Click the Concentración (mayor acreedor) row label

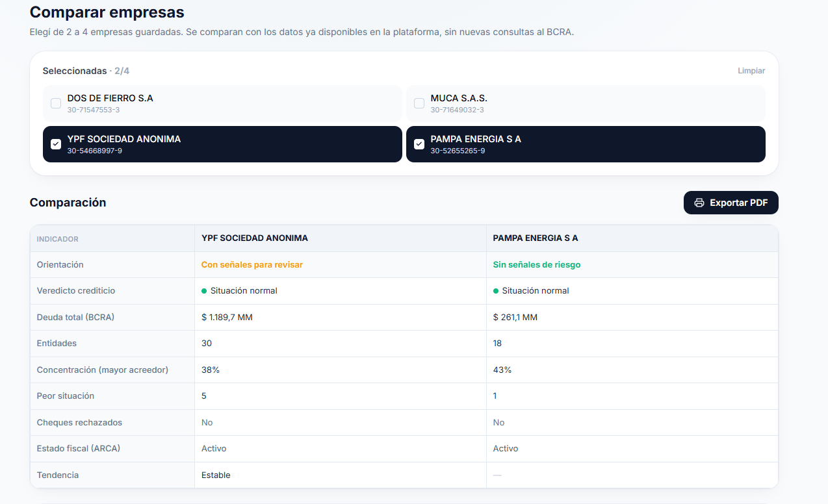coord(103,370)
